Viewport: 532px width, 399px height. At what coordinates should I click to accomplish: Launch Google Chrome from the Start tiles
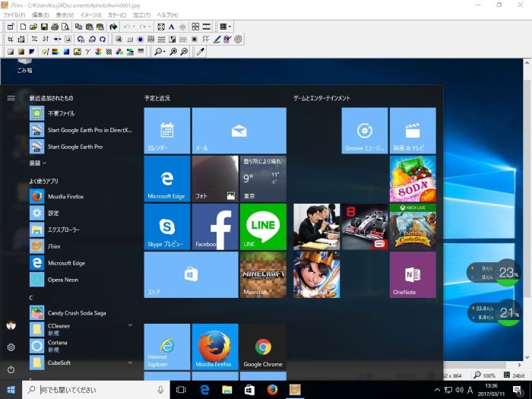(263, 347)
